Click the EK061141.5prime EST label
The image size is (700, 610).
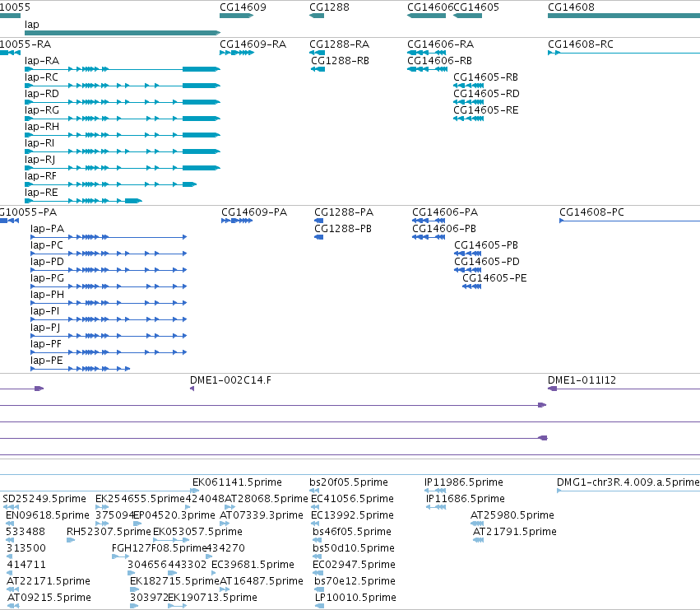click(237, 482)
